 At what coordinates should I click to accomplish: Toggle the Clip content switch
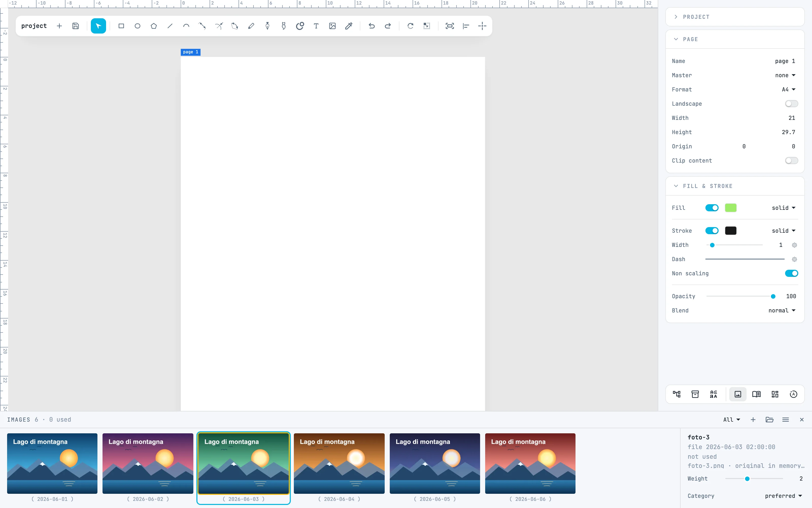tap(791, 161)
